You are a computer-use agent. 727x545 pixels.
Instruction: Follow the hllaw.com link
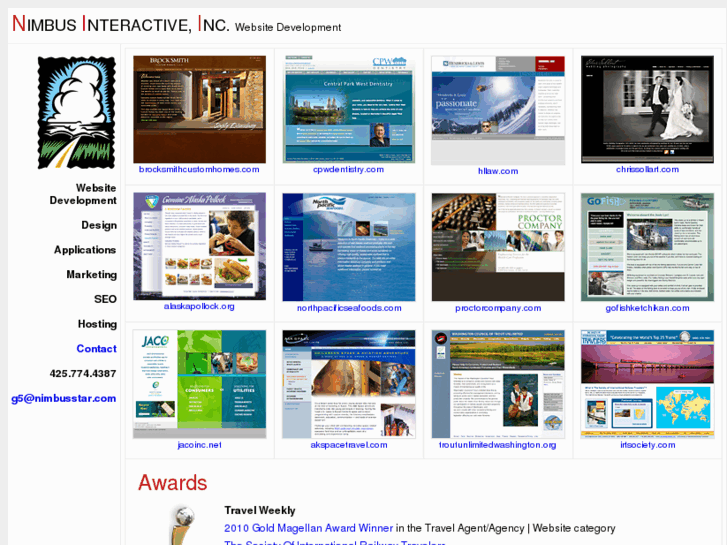[498, 171]
